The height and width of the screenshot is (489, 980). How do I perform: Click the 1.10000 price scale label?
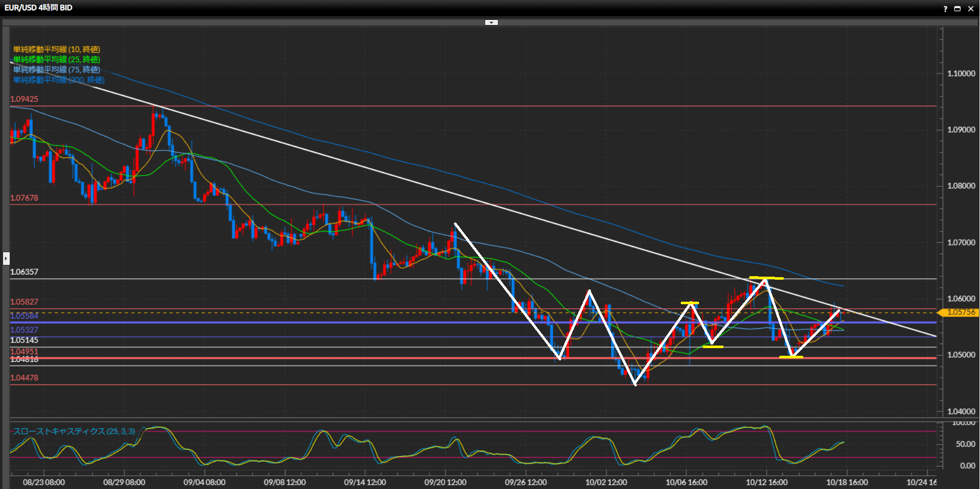[x=961, y=74]
